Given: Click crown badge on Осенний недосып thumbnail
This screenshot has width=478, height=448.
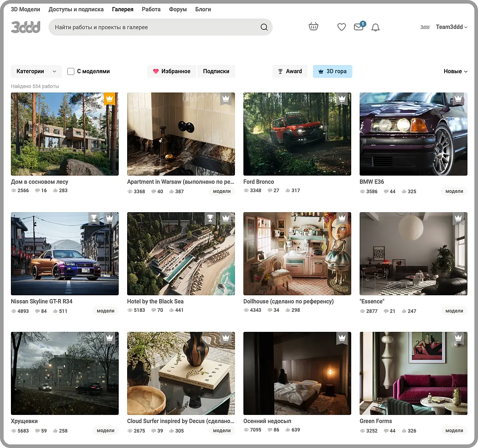Looking at the screenshot, I should click(x=342, y=338).
